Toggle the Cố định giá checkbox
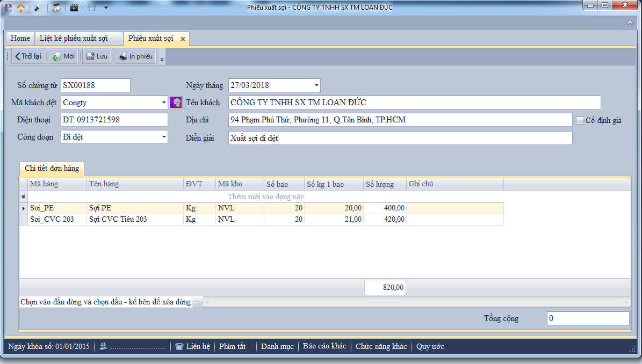 580,120
